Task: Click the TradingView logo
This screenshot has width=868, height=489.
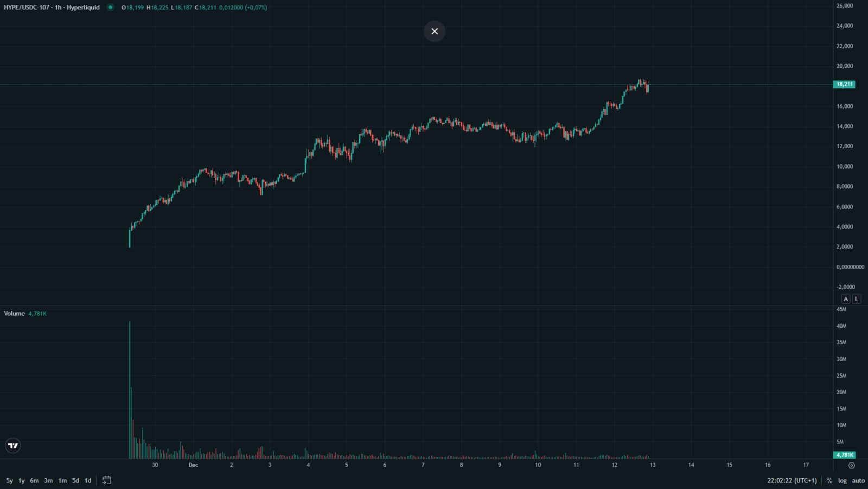Action: coord(13,446)
